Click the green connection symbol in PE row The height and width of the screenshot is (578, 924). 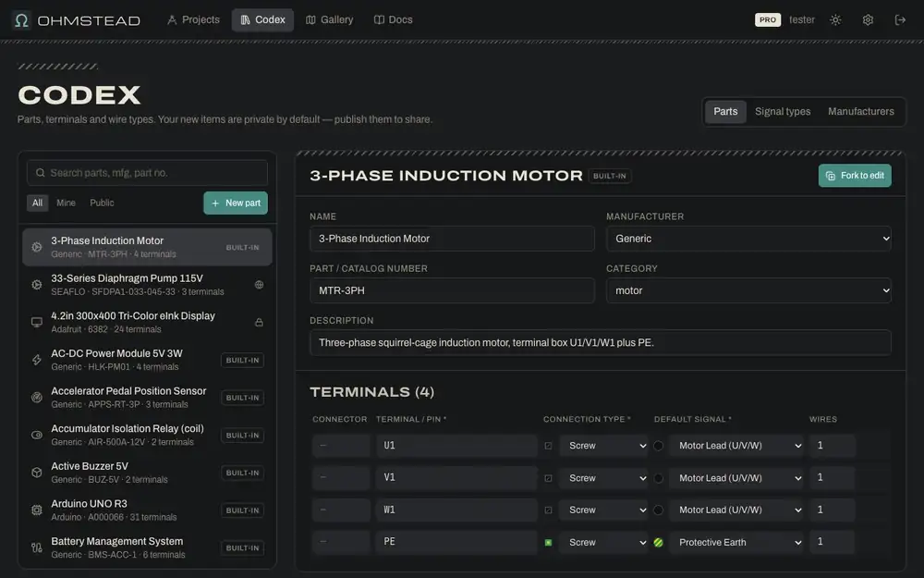pyautogui.click(x=548, y=543)
